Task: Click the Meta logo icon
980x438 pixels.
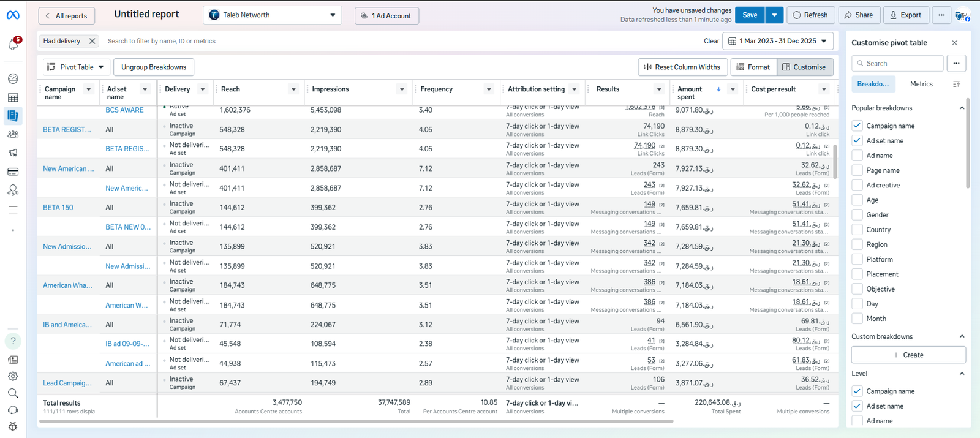Action: click(13, 15)
